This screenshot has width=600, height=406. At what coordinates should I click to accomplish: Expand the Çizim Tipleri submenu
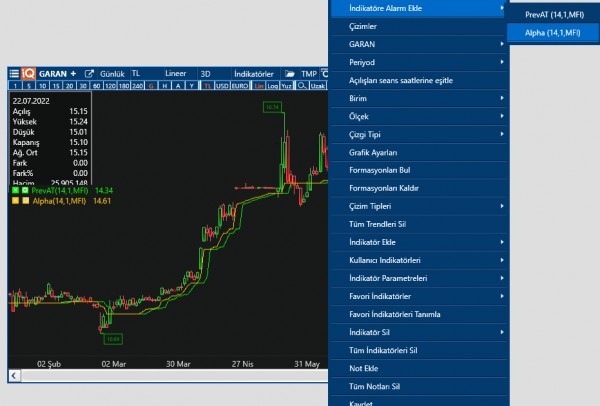point(419,206)
